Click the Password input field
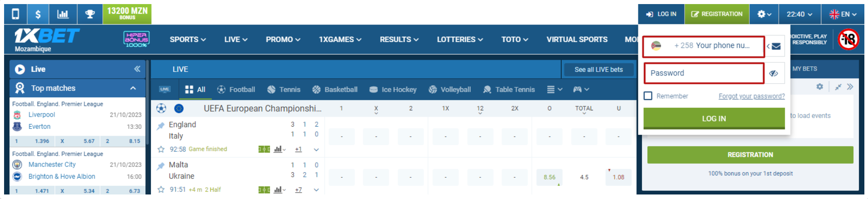868x199 pixels. [704, 73]
